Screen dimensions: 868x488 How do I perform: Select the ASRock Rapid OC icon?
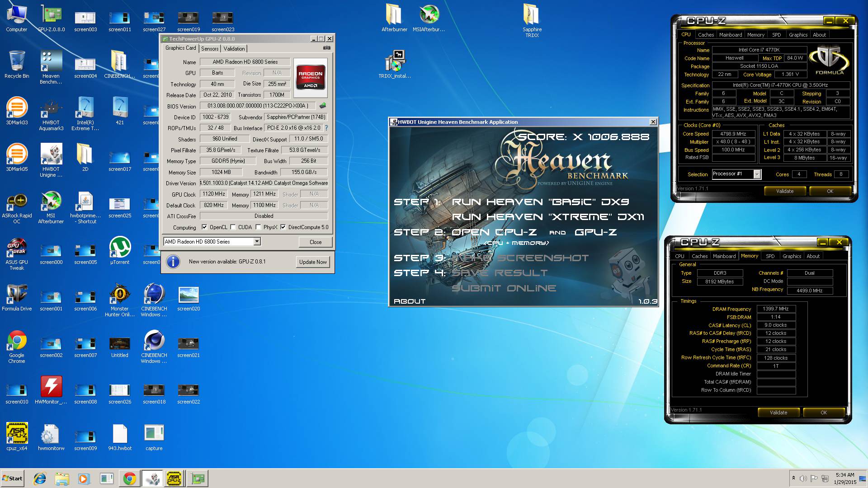[17, 207]
